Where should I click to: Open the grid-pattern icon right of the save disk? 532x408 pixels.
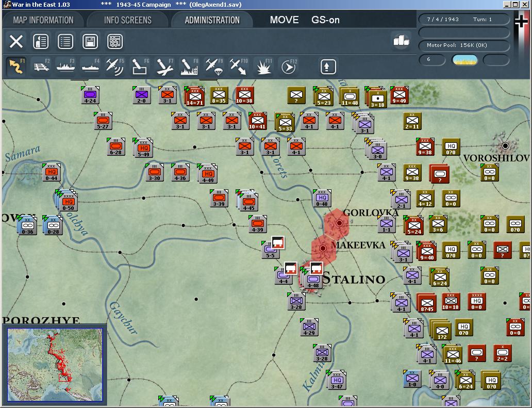(115, 42)
